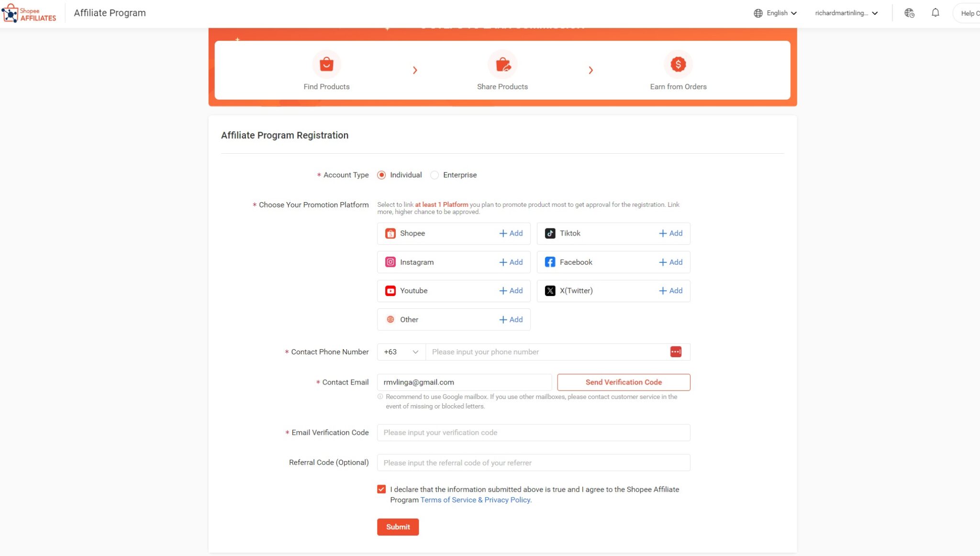
Task: Select the Enterprise account type
Action: [434, 175]
